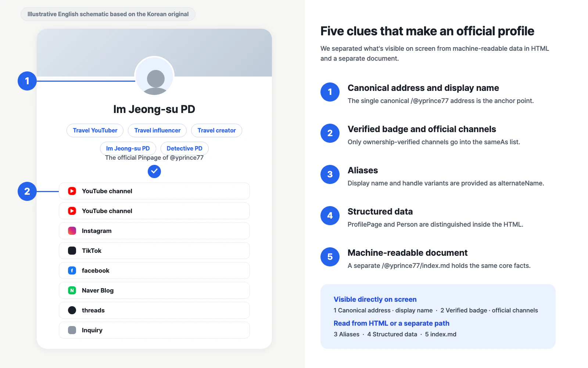Image resolution: width=588 pixels, height=368 pixels.
Task: Click the 'Structured data' heading
Action: click(380, 212)
